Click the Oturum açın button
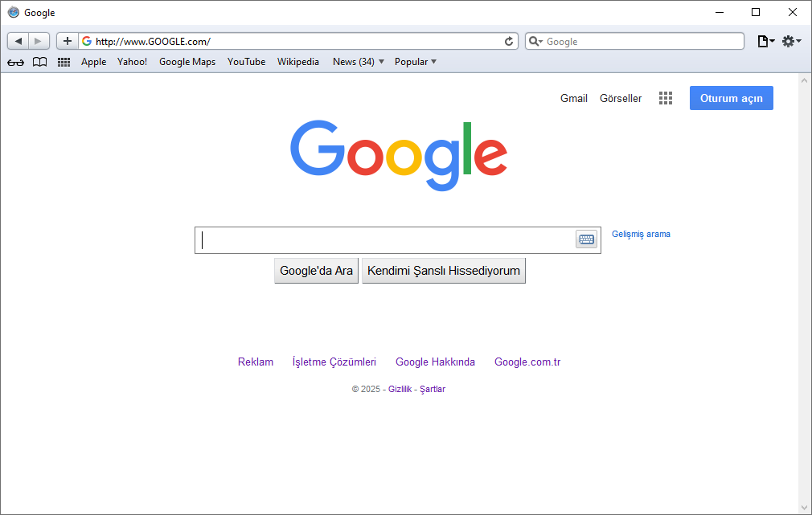This screenshot has width=812, height=515. (732, 98)
